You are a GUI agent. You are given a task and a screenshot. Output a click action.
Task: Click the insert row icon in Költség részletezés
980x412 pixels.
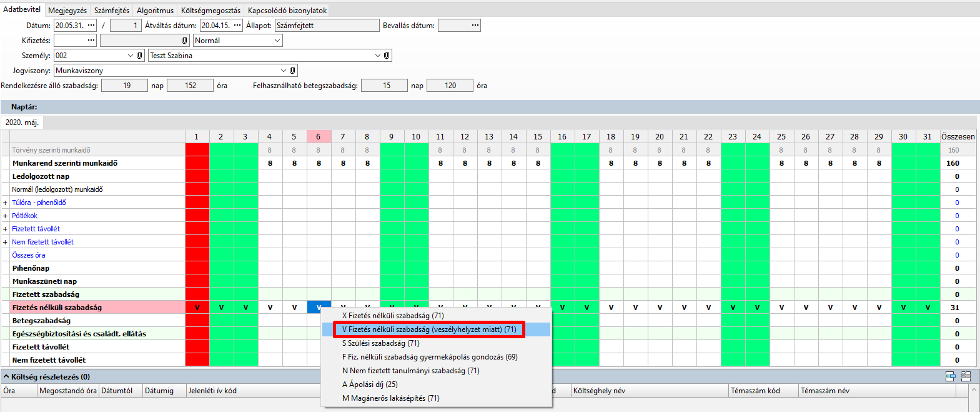(950, 376)
